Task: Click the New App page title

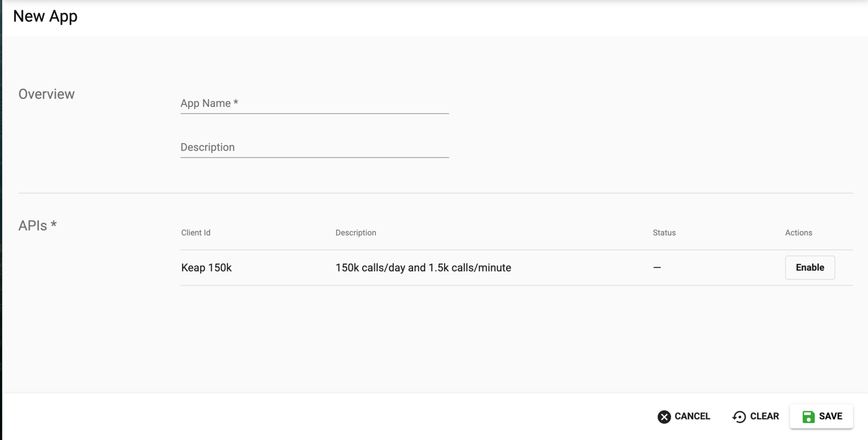Action: pos(45,15)
